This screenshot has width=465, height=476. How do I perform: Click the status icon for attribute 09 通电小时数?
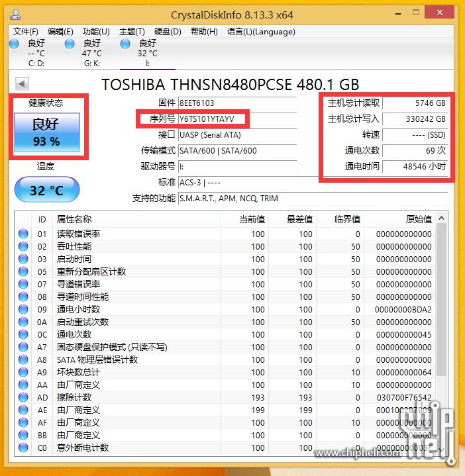(23, 309)
